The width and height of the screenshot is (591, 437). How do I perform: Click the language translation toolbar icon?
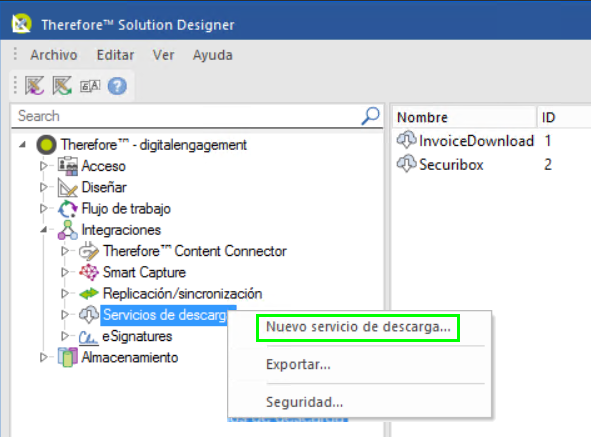90,86
